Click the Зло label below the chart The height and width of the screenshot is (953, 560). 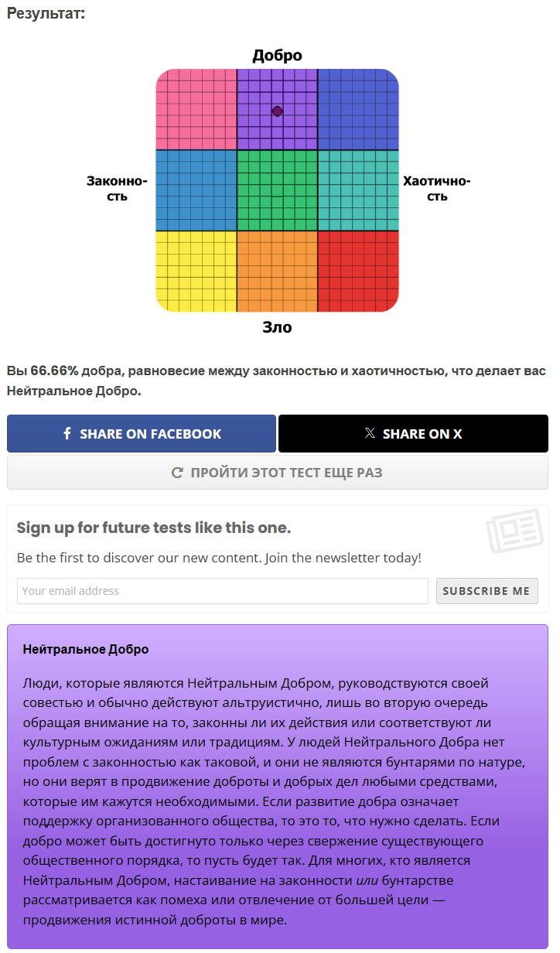(277, 327)
